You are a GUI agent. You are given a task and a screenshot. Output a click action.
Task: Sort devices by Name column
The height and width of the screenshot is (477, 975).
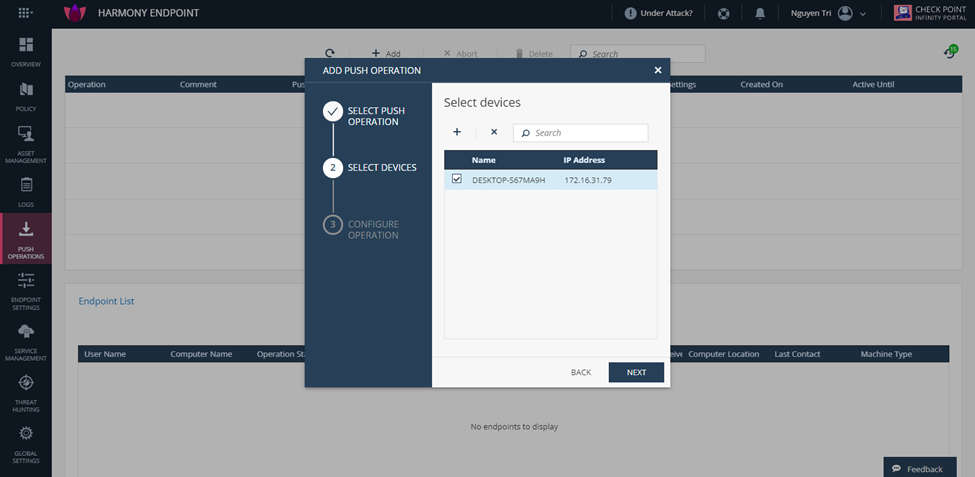pos(484,160)
